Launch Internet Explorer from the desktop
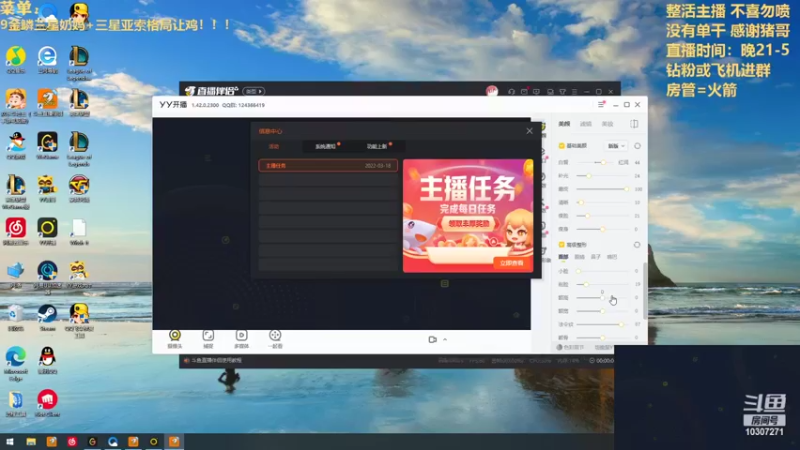Image resolution: width=800 pixels, height=450 pixels. 47,57
